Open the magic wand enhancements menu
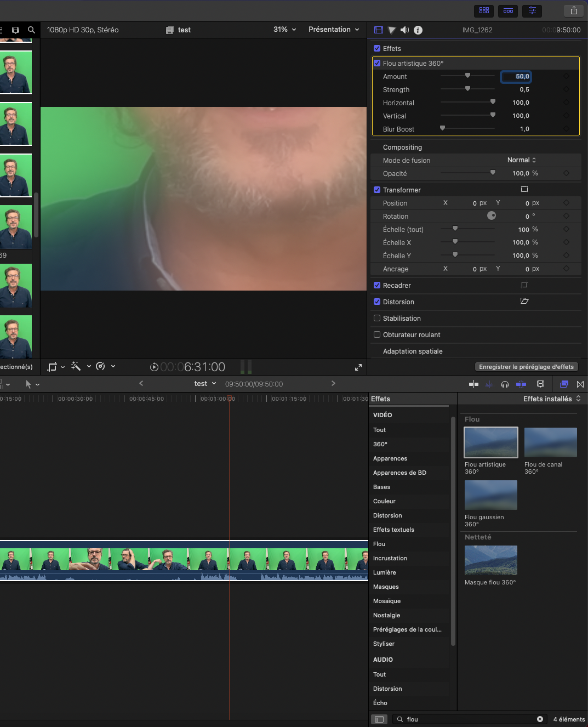Viewport: 588px width, 727px height. [x=81, y=366]
